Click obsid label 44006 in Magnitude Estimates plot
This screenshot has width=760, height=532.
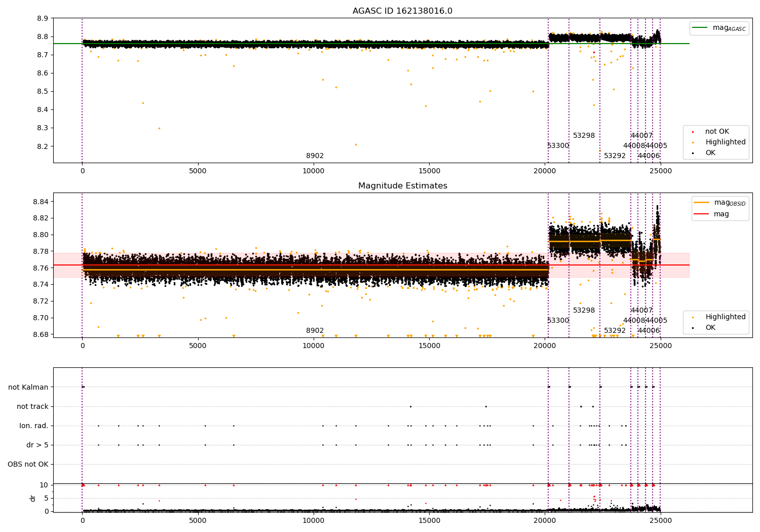pyautogui.click(x=649, y=331)
